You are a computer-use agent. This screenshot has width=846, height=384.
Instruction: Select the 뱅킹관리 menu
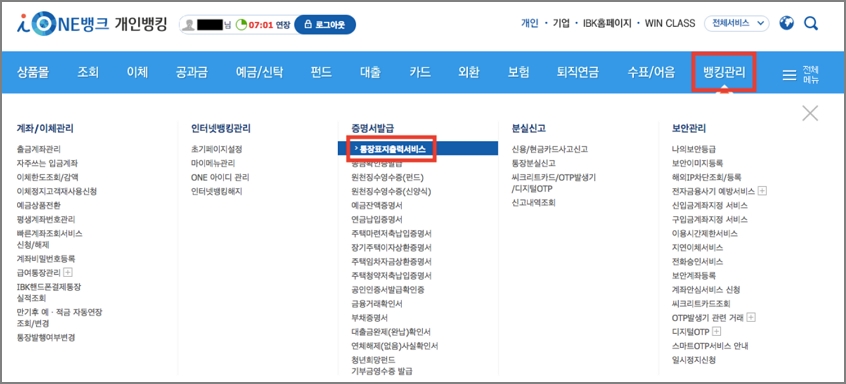tap(724, 72)
